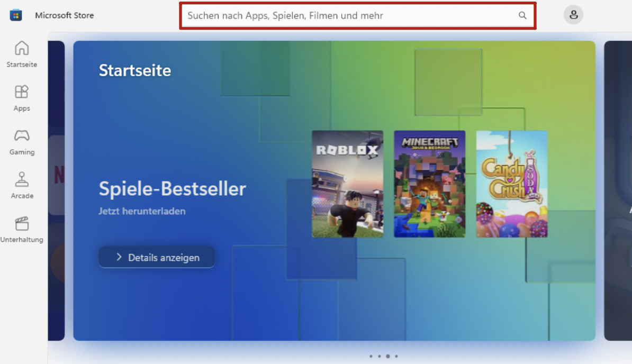
Task: Open the Apps section in sidebar
Action: (22, 98)
